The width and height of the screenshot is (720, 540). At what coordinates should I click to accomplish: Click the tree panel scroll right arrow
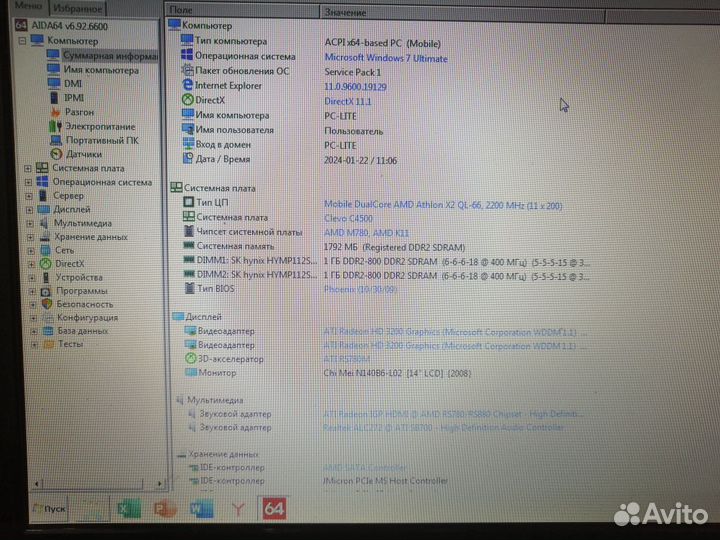159,483
